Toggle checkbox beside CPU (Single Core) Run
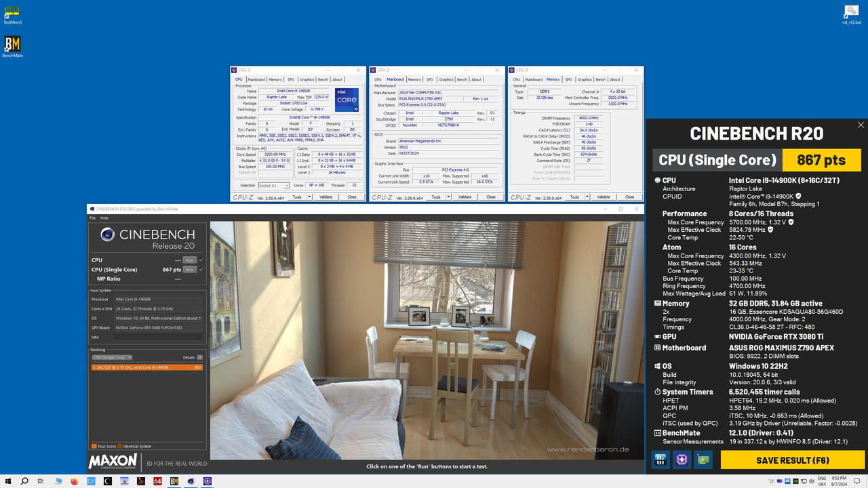Viewport: 868px width, 488px height. click(201, 269)
